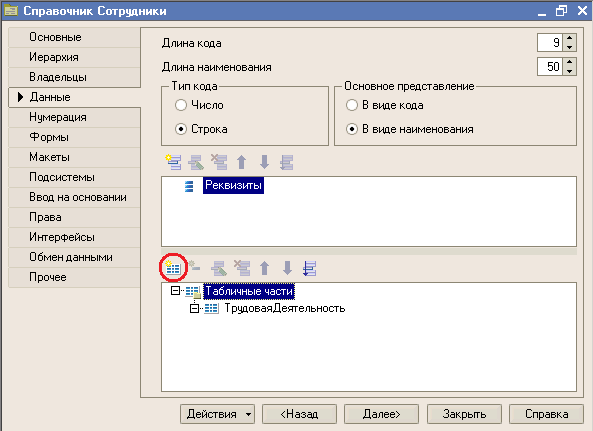
Task: Select the Табличные части tree item
Action: pos(249,291)
